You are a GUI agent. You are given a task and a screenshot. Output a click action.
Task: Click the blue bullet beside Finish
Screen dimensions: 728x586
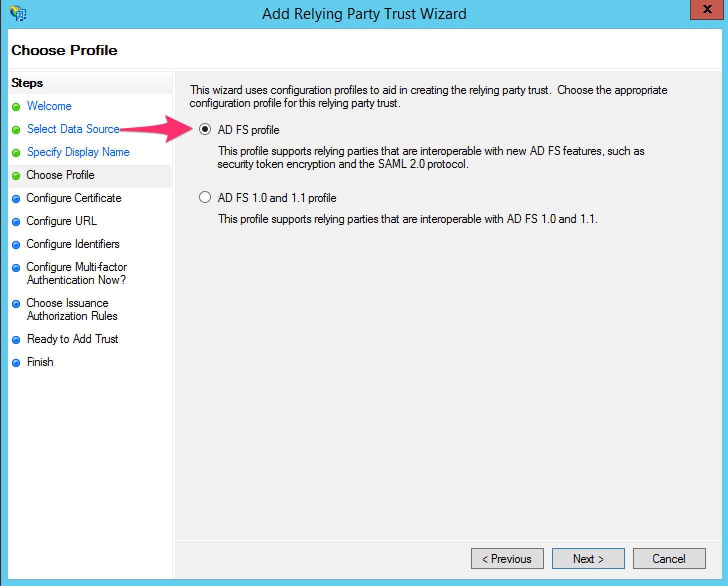point(16,362)
